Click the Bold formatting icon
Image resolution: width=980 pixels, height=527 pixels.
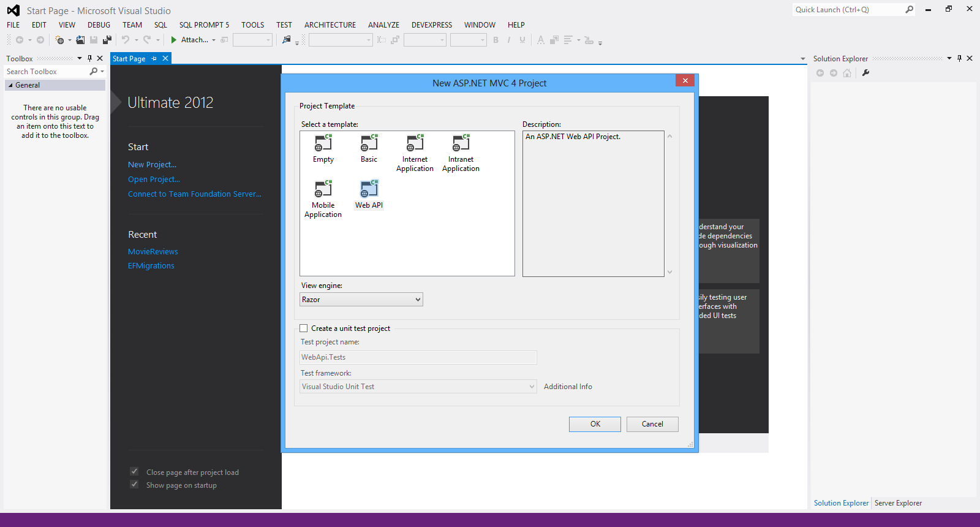pos(496,40)
